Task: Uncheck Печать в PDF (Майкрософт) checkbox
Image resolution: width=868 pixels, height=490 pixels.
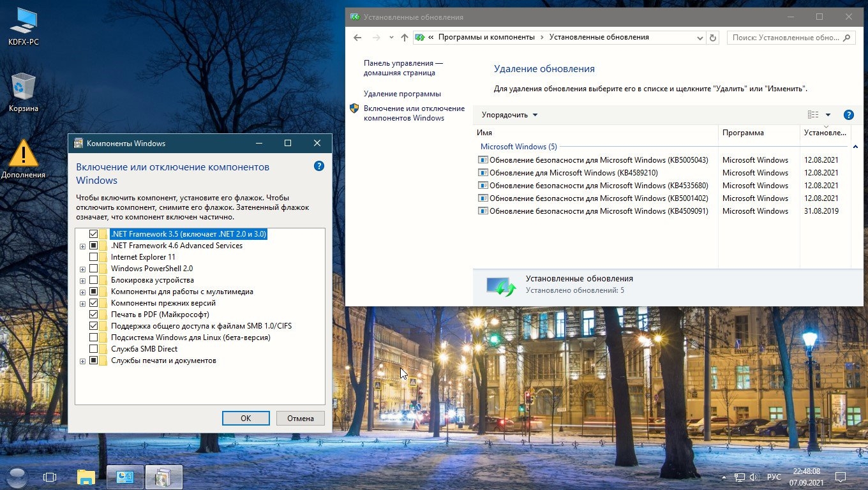Action: point(94,315)
